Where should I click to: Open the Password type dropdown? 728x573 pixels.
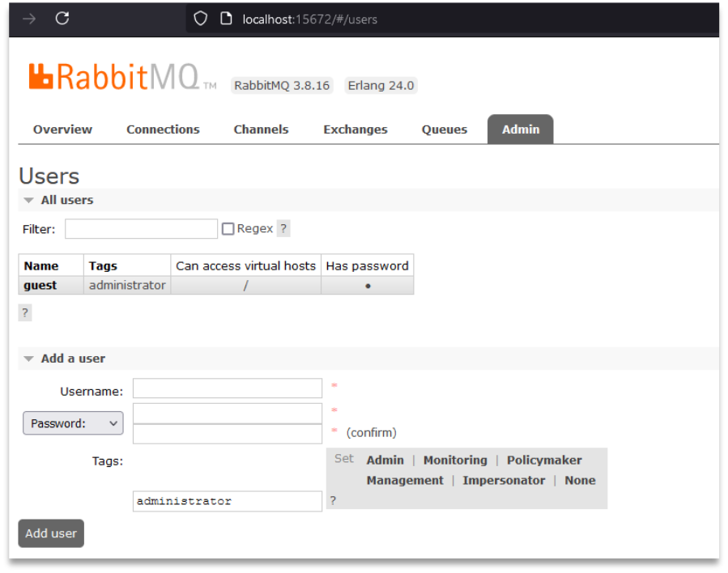pos(73,423)
